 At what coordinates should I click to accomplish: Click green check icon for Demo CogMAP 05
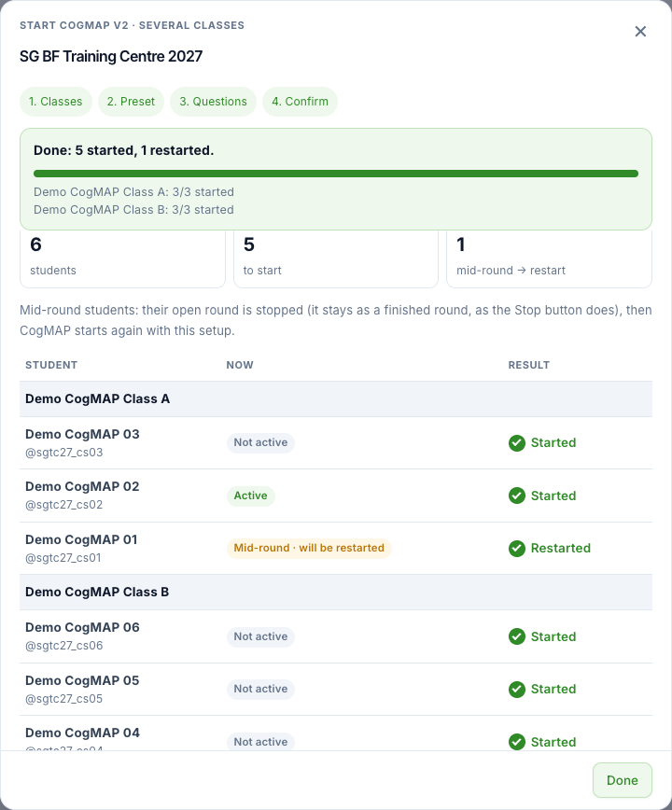point(516,689)
